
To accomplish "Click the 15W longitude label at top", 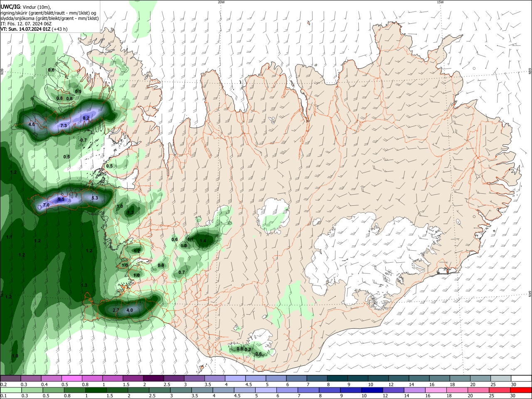I will point(440,2).
